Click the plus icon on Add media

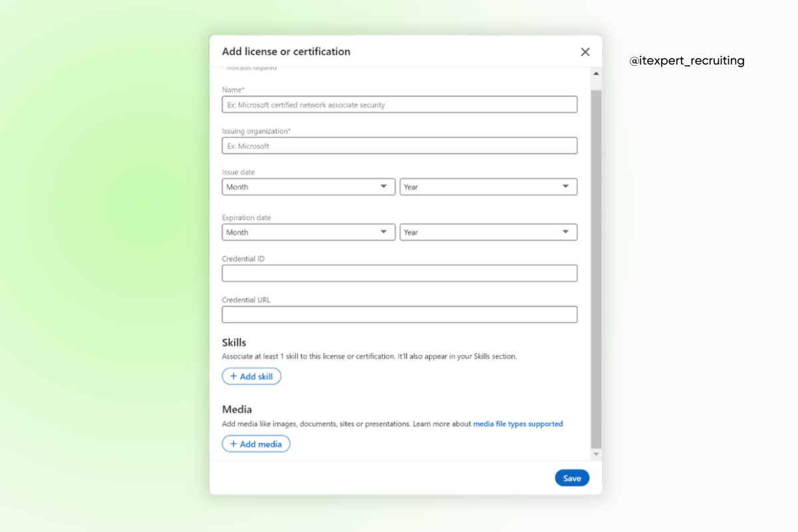[x=234, y=444]
